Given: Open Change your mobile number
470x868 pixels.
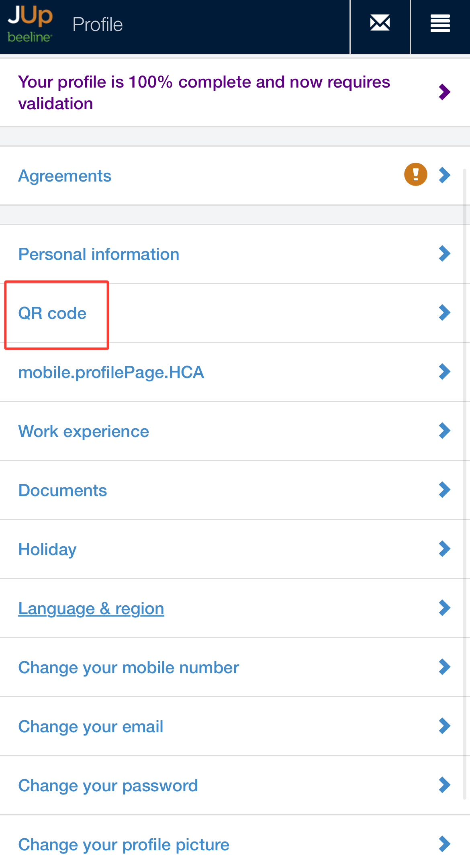Looking at the screenshot, I should point(129,668).
